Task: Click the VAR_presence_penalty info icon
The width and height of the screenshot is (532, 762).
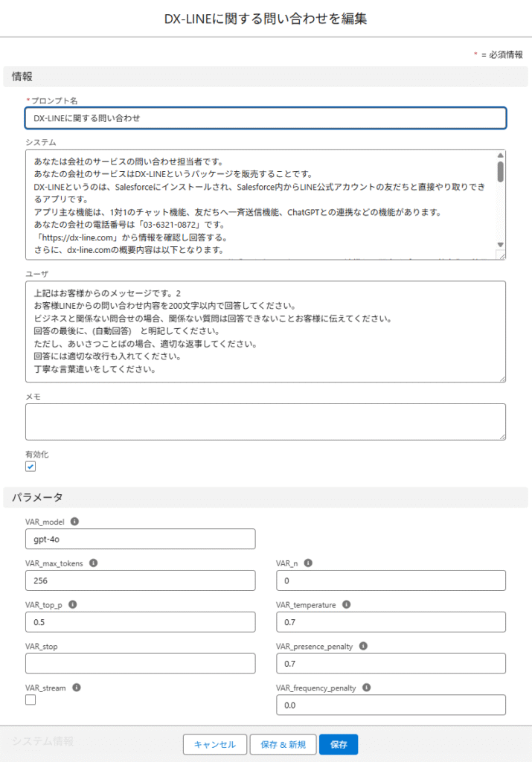Action: [362, 647]
